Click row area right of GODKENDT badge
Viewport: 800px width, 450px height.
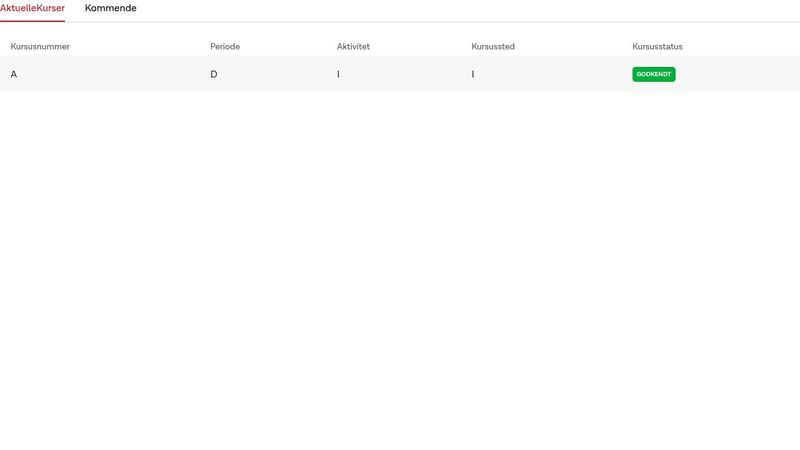740,75
